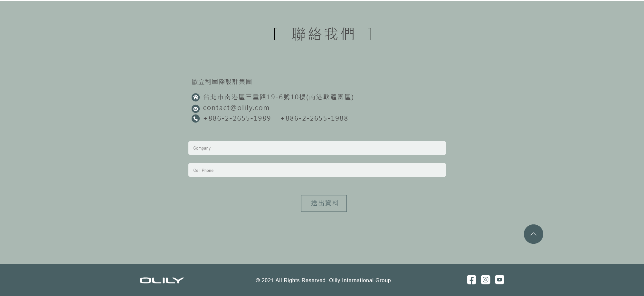644x296 pixels.
Task: Click the email envelope icon
Action: 195,109
